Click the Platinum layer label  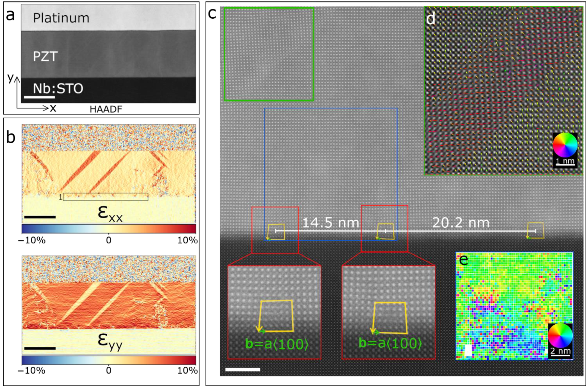pyautogui.click(x=61, y=18)
